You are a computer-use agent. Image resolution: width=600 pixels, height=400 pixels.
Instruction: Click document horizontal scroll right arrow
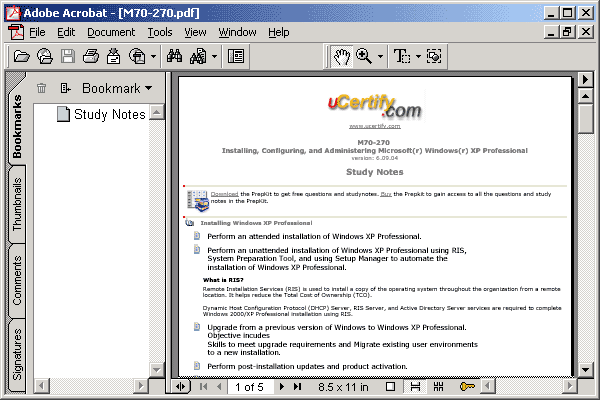click(570, 386)
